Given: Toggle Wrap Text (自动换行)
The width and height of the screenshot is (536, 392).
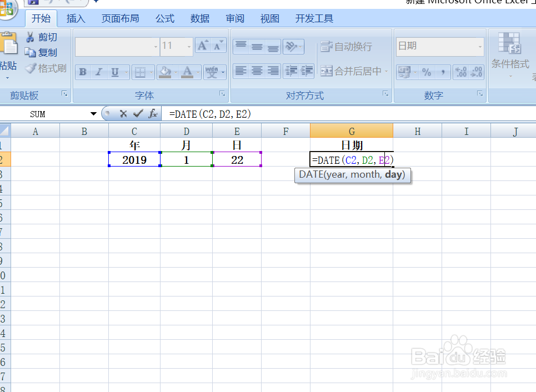Looking at the screenshot, I should pos(346,46).
